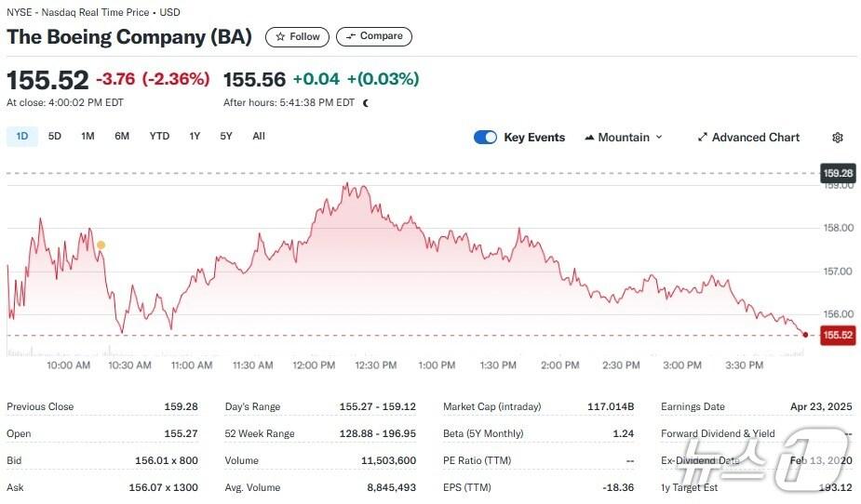This screenshot has height=504, width=861.
Task: Click the 155.52 red price label on axis
Action: (838, 335)
